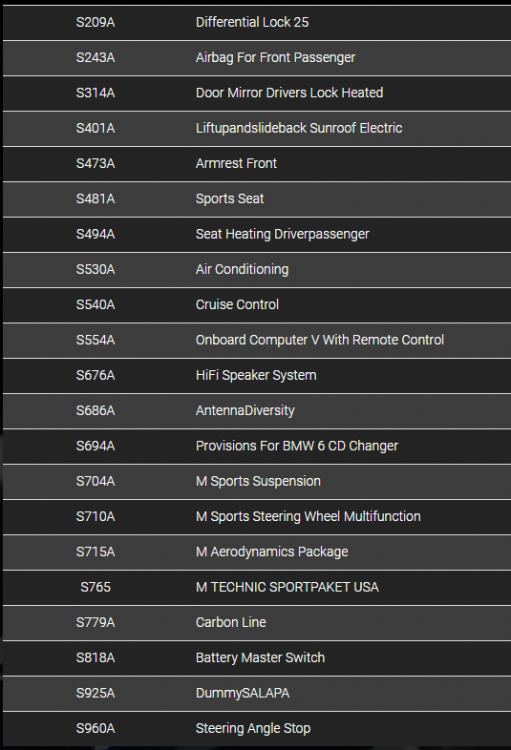Select the M Aerodynamics Package row

[257, 552]
